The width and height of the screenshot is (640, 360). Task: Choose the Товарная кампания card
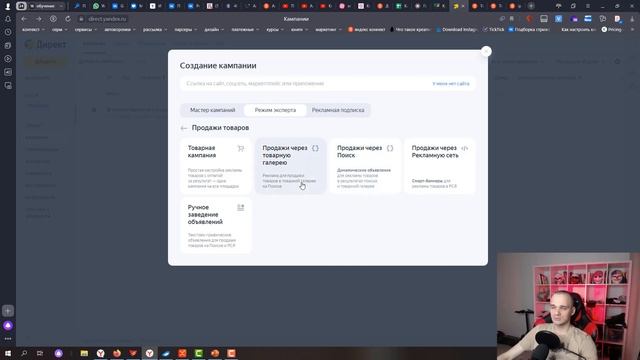tap(216, 166)
